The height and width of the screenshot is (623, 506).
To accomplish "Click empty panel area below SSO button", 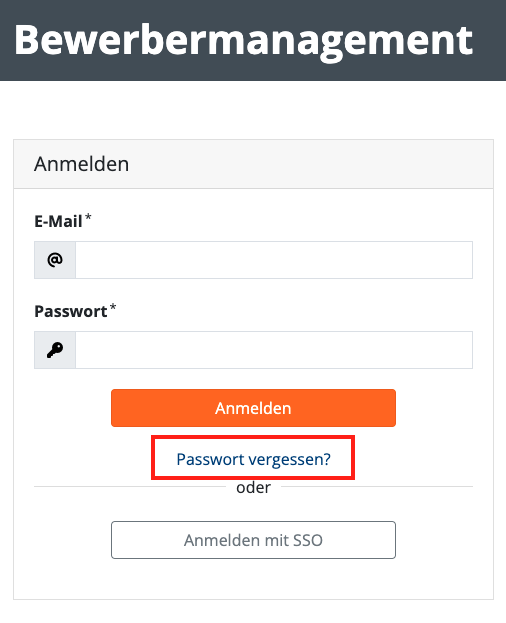I will [253, 579].
